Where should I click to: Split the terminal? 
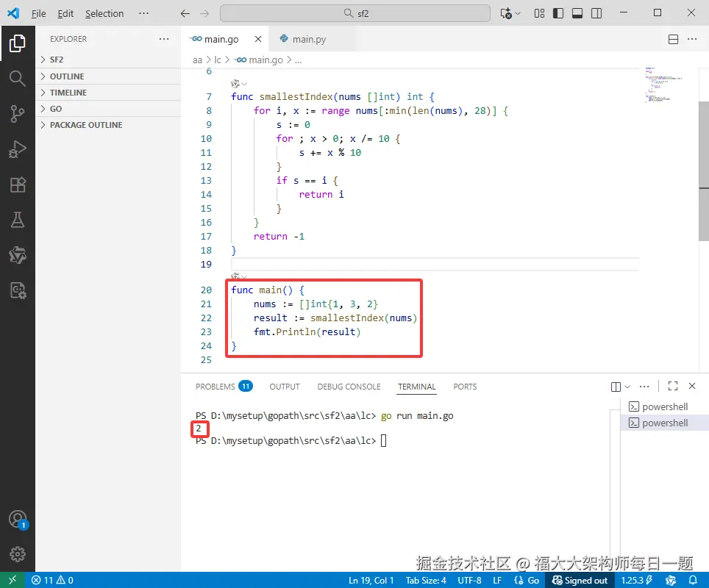point(616,387)
